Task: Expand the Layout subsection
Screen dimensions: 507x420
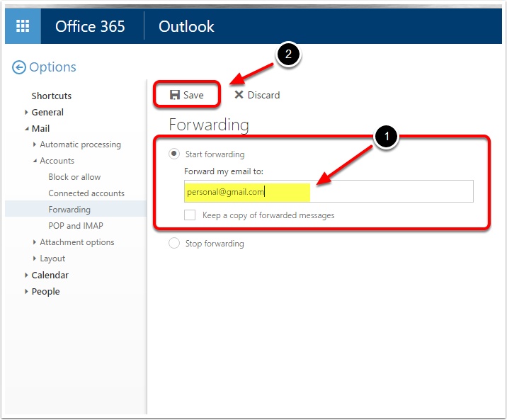Action: tap(35, 259)
